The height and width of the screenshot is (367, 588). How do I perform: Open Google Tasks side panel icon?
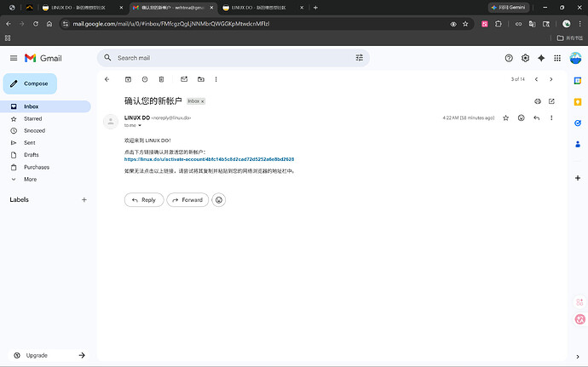coord(578,123)
